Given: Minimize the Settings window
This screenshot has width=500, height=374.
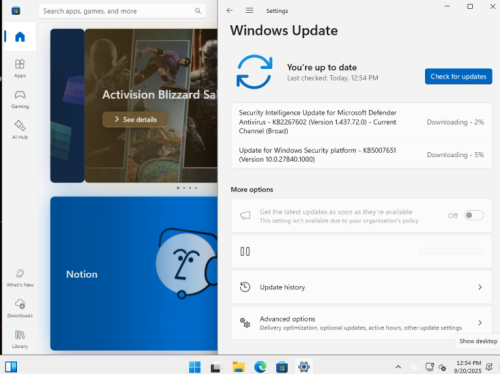Looking at the screenshot, I should coord(447,6).
